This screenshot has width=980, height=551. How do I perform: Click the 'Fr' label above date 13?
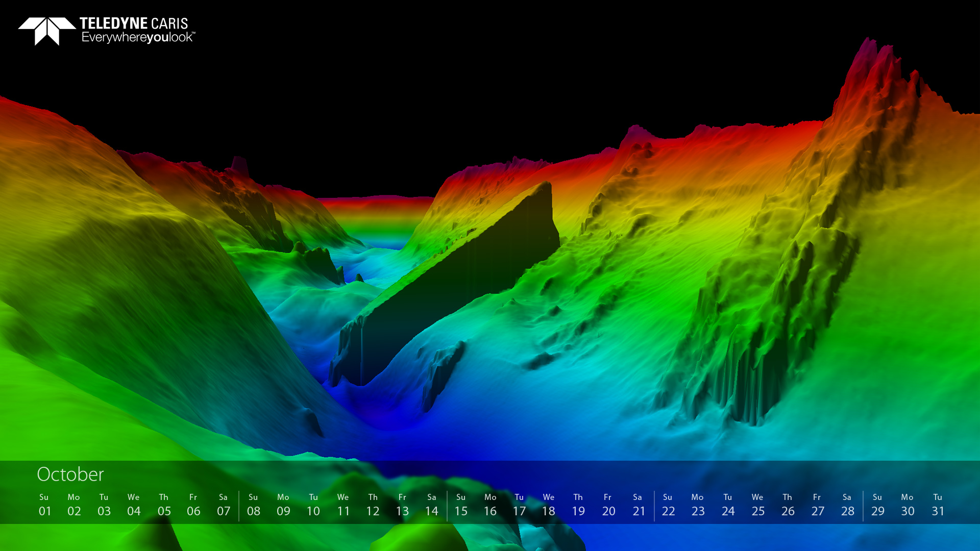[402, 497]
